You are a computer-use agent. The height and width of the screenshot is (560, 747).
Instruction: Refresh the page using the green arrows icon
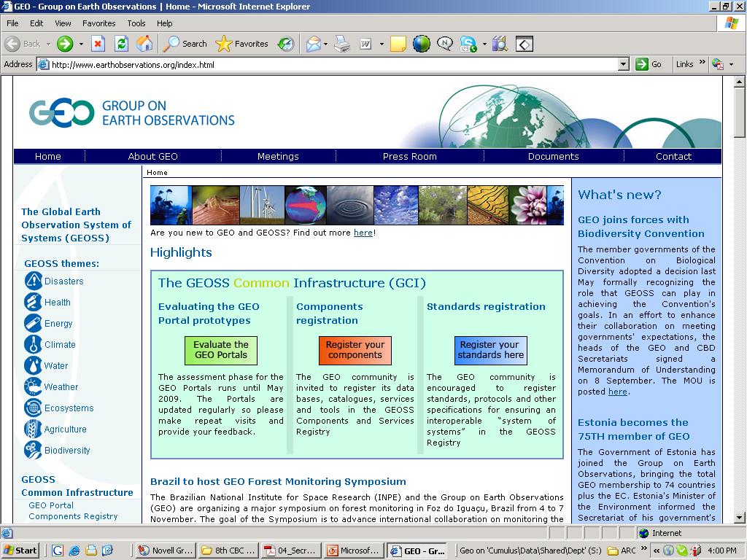[x=122, y=44]
